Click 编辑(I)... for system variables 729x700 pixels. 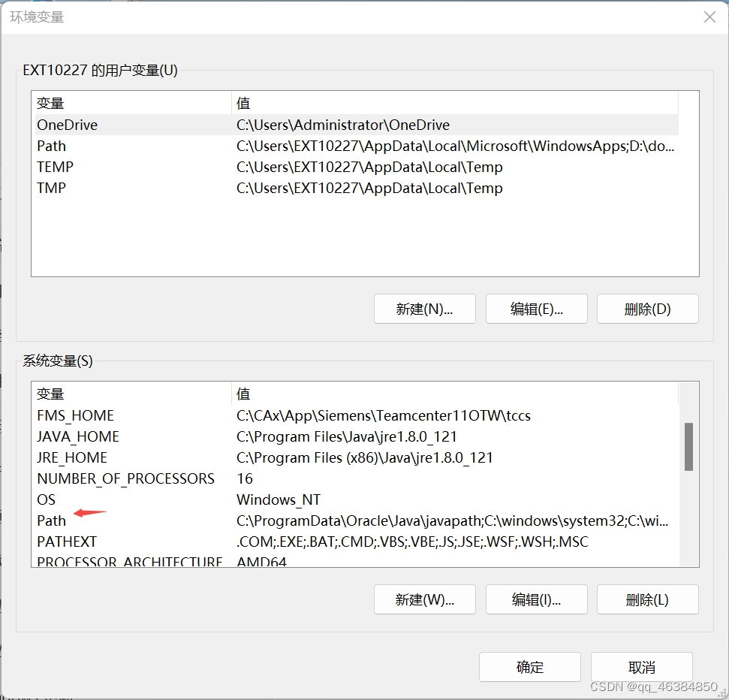point(537,599)
